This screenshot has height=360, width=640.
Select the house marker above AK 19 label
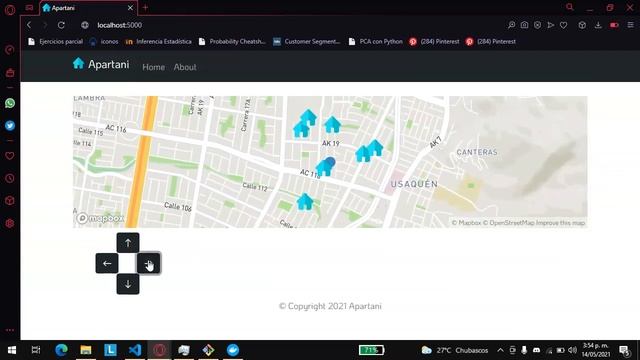[x=332, y=124]
